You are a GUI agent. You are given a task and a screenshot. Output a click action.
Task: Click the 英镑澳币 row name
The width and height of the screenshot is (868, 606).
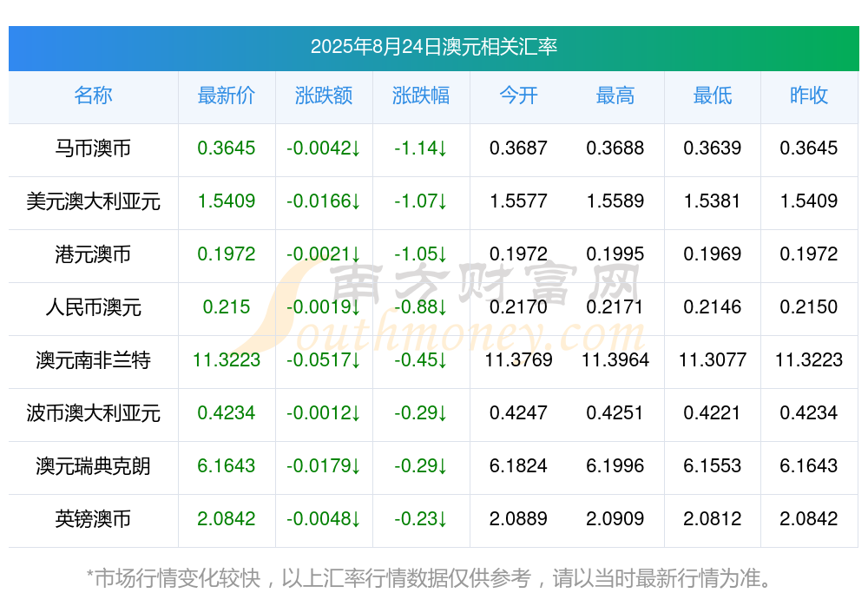tap(93, 519)
